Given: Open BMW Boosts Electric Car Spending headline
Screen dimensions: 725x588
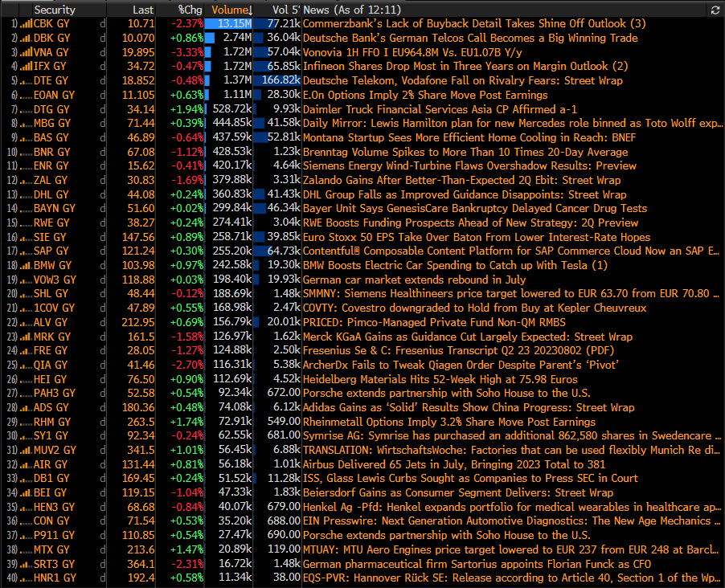Looking at the screenshot, I should coord(455,266).
